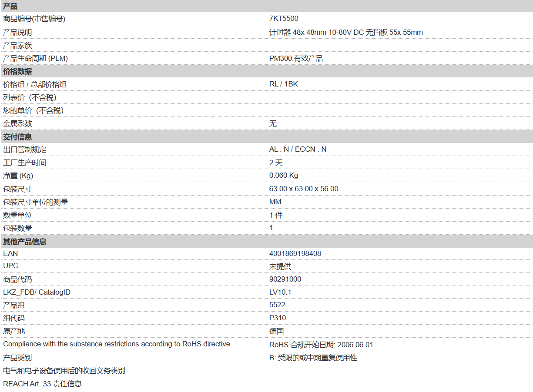Image resolution: width=533 pixels, height=392 pixels.
Task: Click the packaging dimensions 63.00 x 63.00 x 56.00
Action: (x=304, y=189)
